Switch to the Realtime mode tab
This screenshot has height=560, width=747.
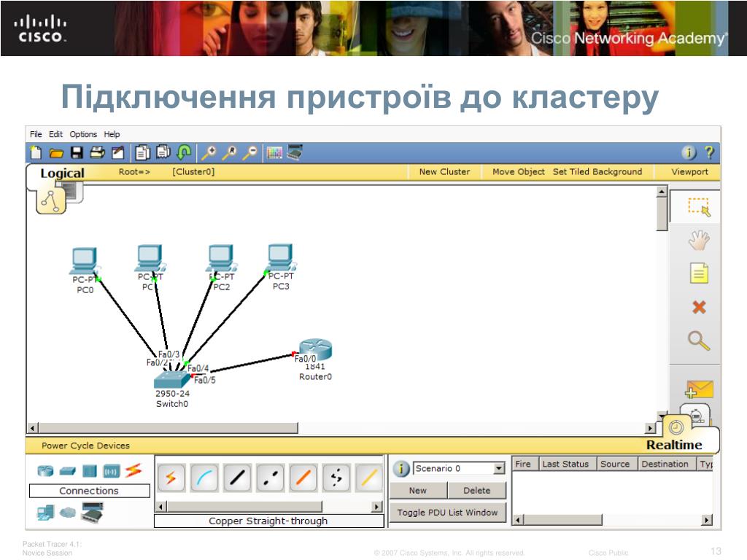pos(674,445)
